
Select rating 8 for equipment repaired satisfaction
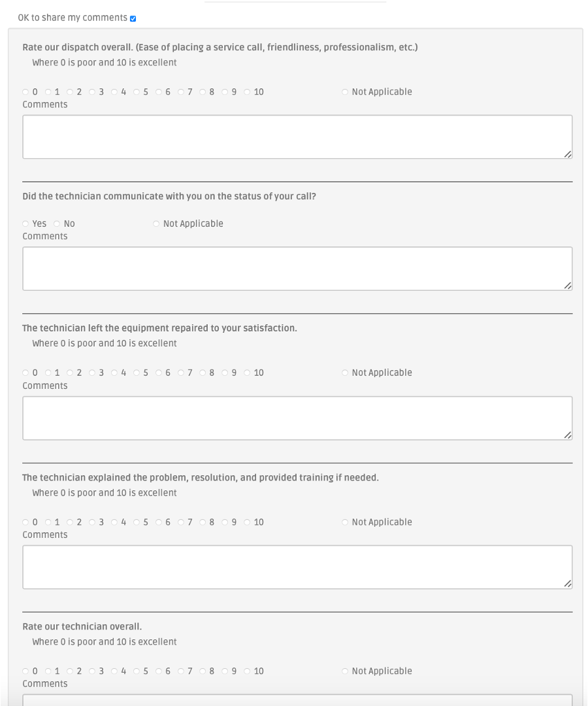click(203, 373)
